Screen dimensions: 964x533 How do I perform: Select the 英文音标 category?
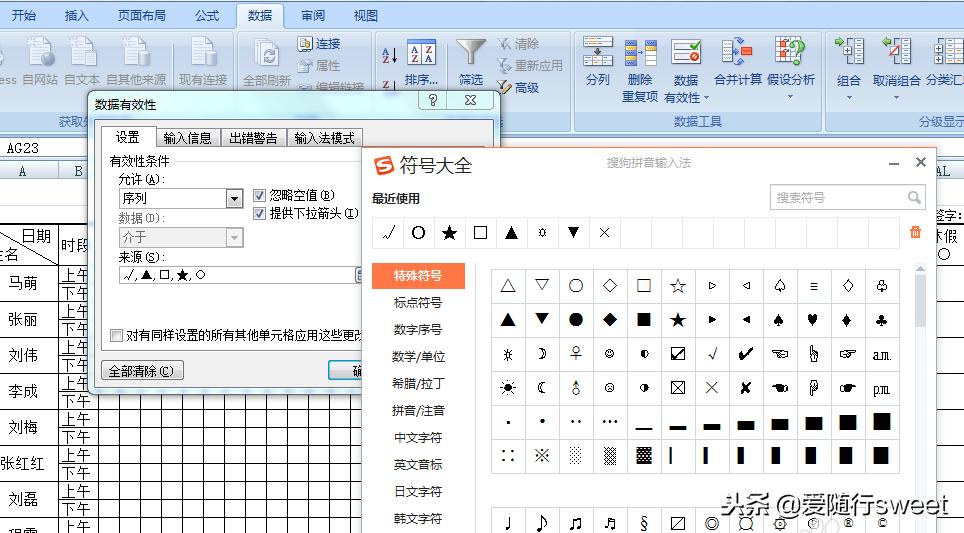coord(418,465)
